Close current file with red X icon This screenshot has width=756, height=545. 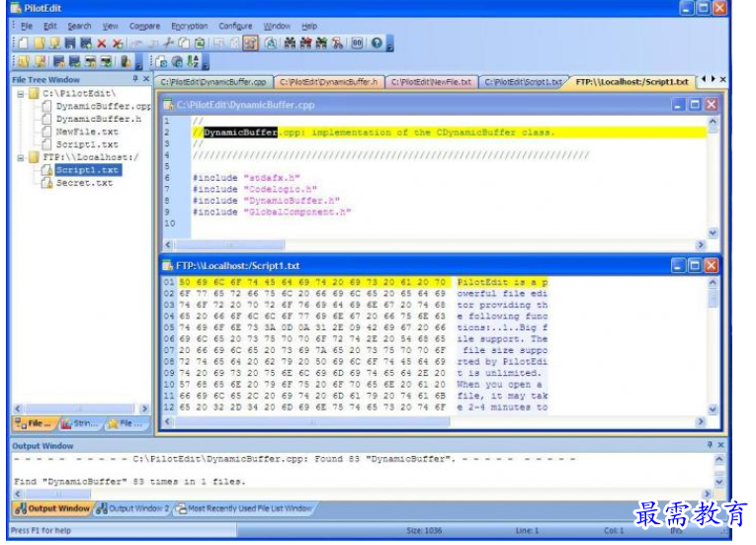click(x=102, y=44)
